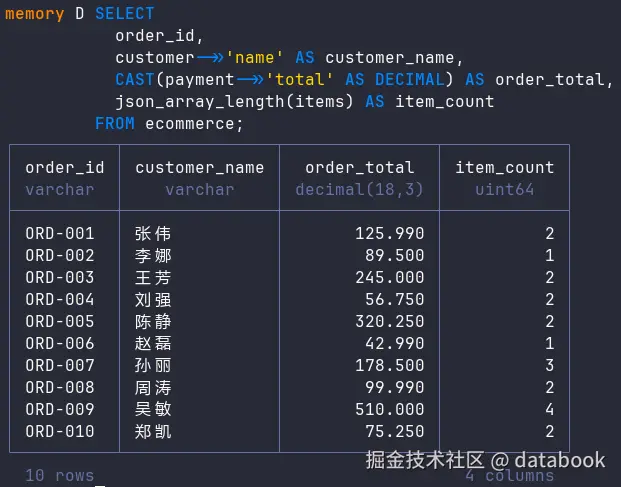Click the ORD-001 cell

pyautogui.click(x=60, y=234)
